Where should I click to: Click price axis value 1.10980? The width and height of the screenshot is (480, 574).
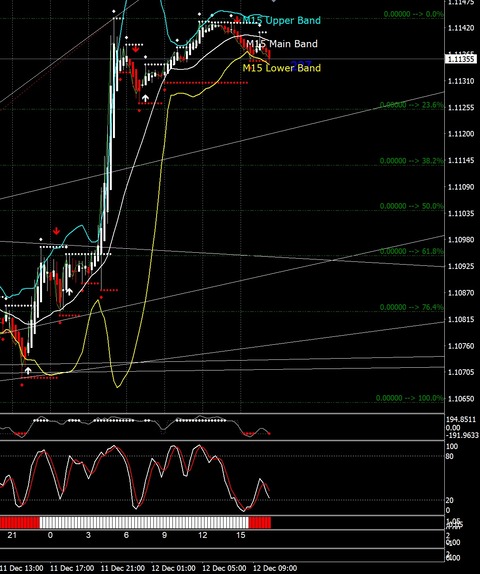pos(461,240)
